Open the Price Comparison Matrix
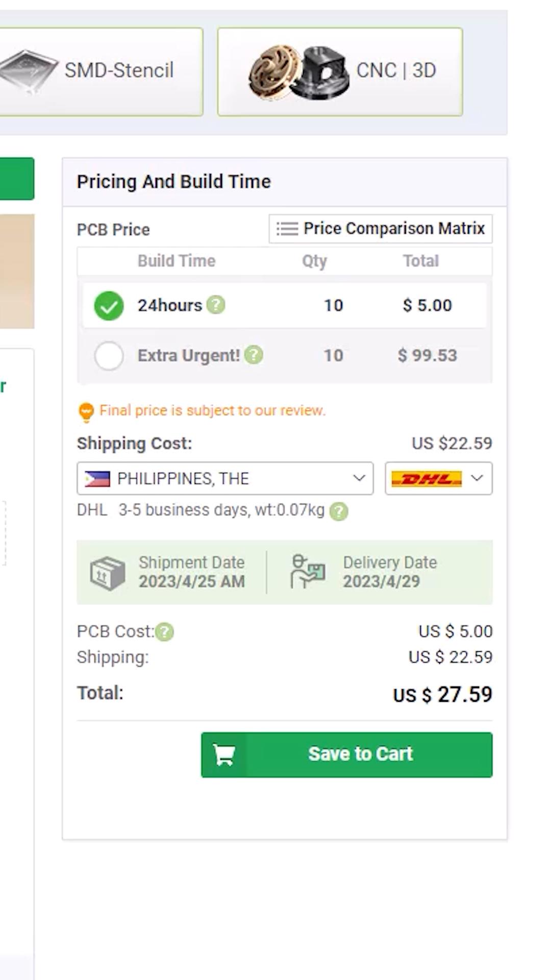 point(381,229)
